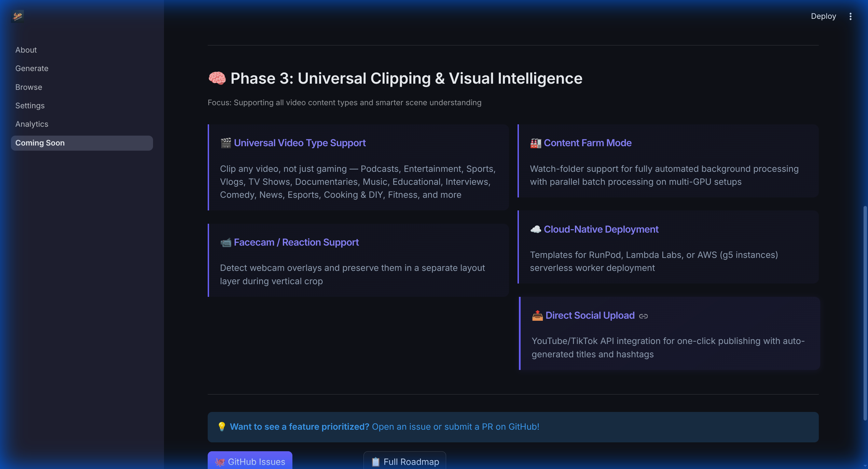Go to the Generate page
Screen dimensions: 868x469
click(x=32, y=68)
